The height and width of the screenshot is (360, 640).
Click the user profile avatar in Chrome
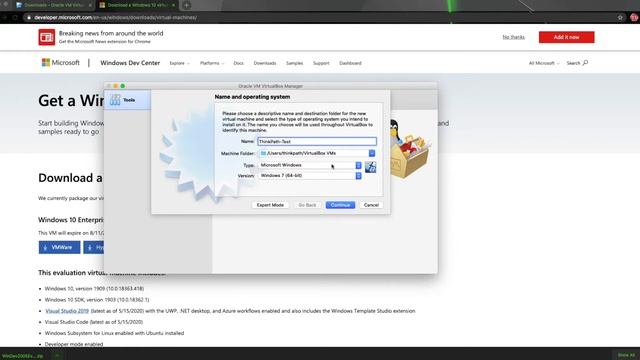pyautogui.click(x=634, y=18)
